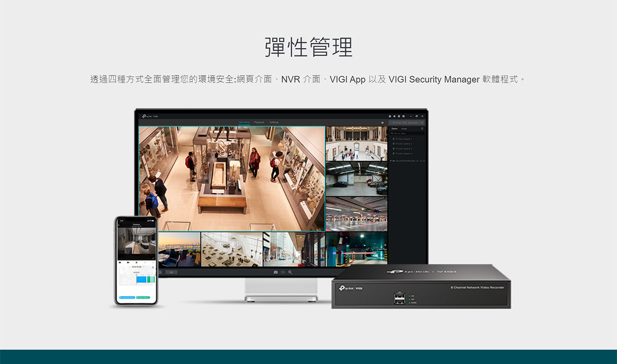
Task: Click the phone's back arrow
Action: [120, 225]
